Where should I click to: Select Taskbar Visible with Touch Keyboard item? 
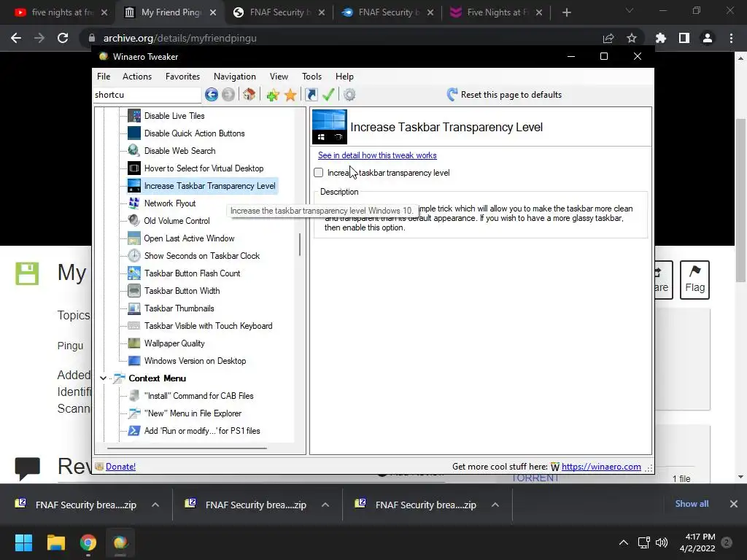208,326
